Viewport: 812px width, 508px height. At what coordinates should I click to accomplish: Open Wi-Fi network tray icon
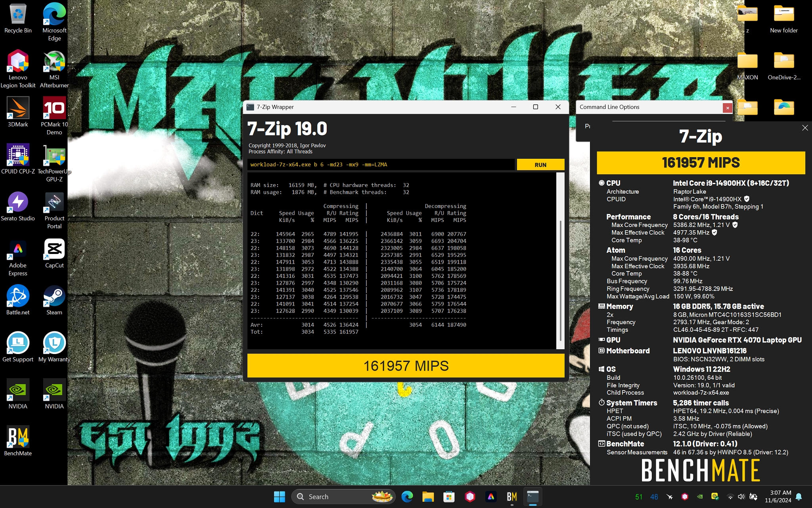(730, 496)
